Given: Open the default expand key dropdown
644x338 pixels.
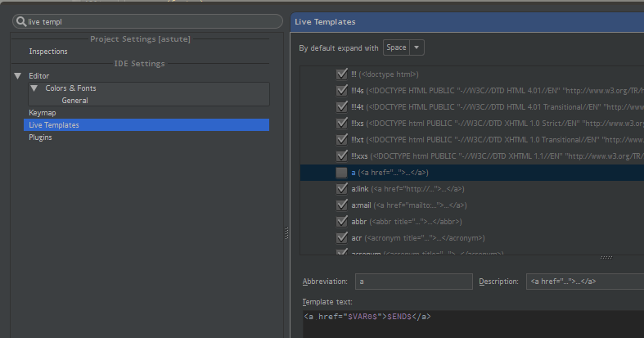Looking at the screenshot, I should pyautogui.click(x=417, y=48).
